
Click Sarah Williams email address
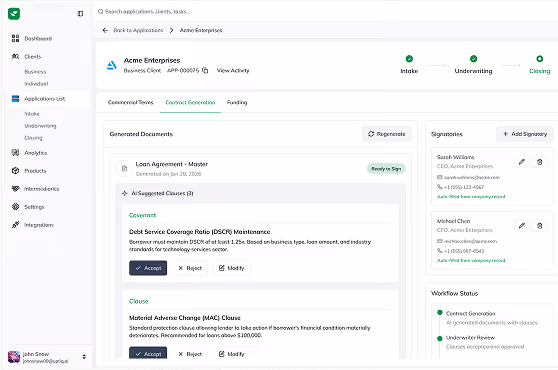[x=472, y=177]
